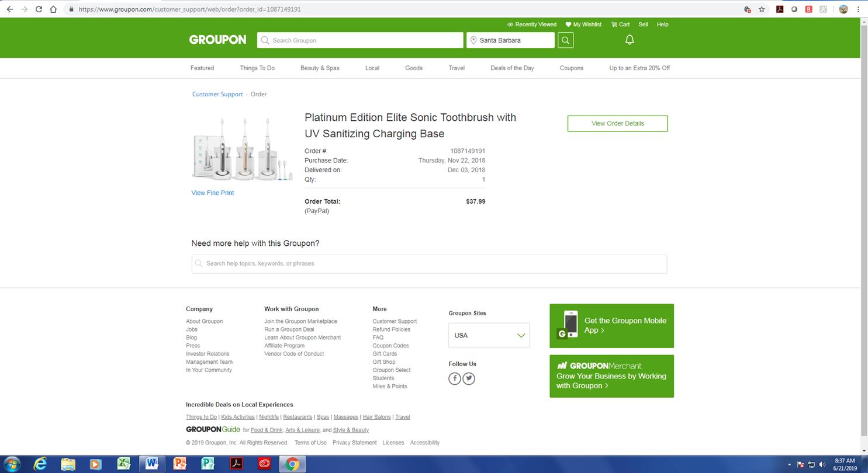Open the Coupons menu
868x473 pixels.
tap(572, 68)
